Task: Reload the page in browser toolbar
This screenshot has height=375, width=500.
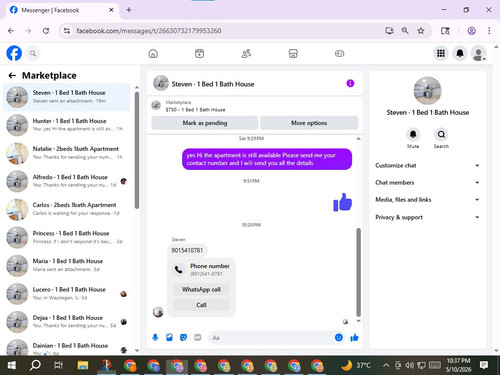Action: click(x=46, y=31)
